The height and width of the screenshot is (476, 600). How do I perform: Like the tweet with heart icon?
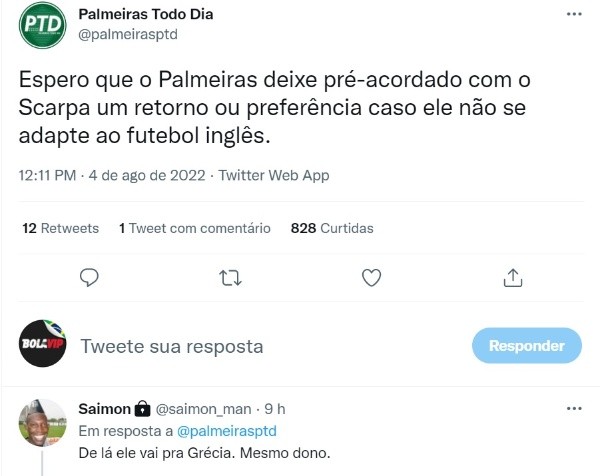[370, 277]
